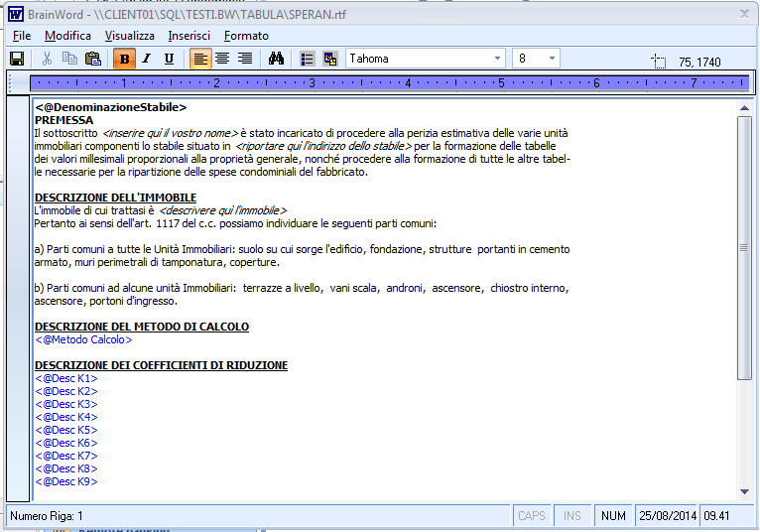Click the Save document icon
Image resolution: width=760 pixels, height=532 pixels.
[17, 59]
